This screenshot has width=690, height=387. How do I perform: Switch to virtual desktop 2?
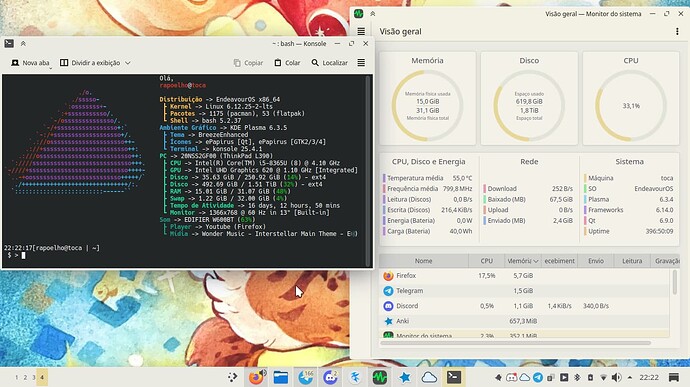click(x=25, y=377)
